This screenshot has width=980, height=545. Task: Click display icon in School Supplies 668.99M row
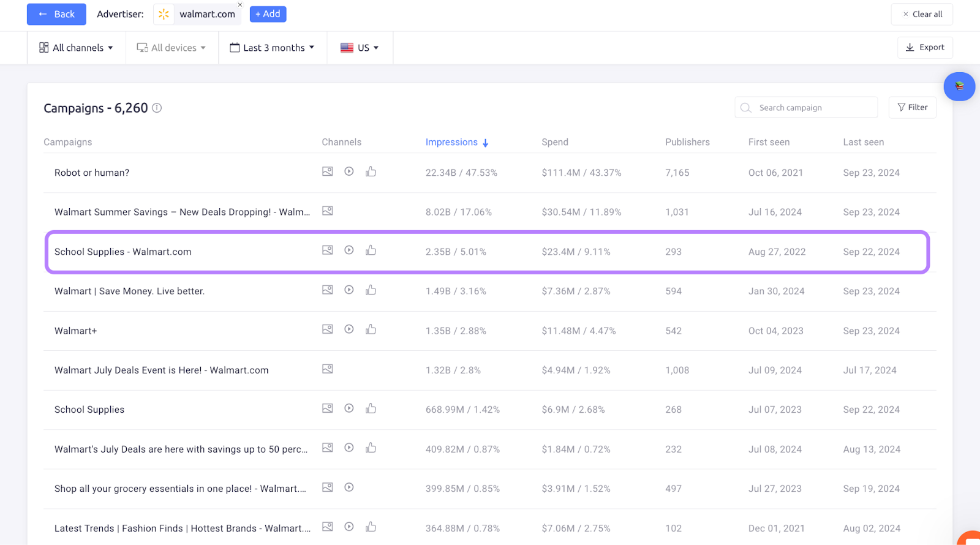pyautogui.click(x=328, y=408)
